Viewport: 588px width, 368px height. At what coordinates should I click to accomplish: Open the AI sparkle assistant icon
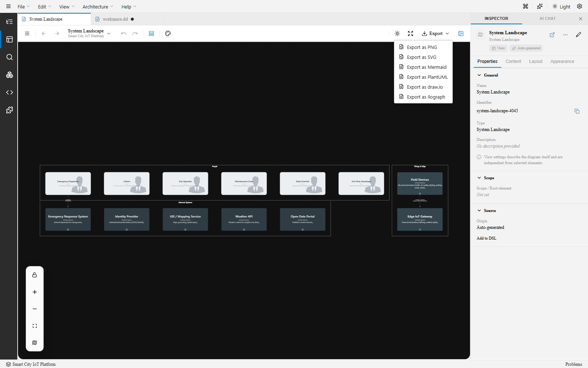[539, 6]
